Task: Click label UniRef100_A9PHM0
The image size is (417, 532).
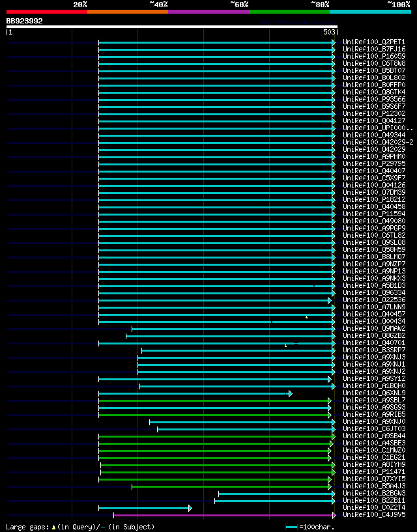Action: click(x=374, y=157)
